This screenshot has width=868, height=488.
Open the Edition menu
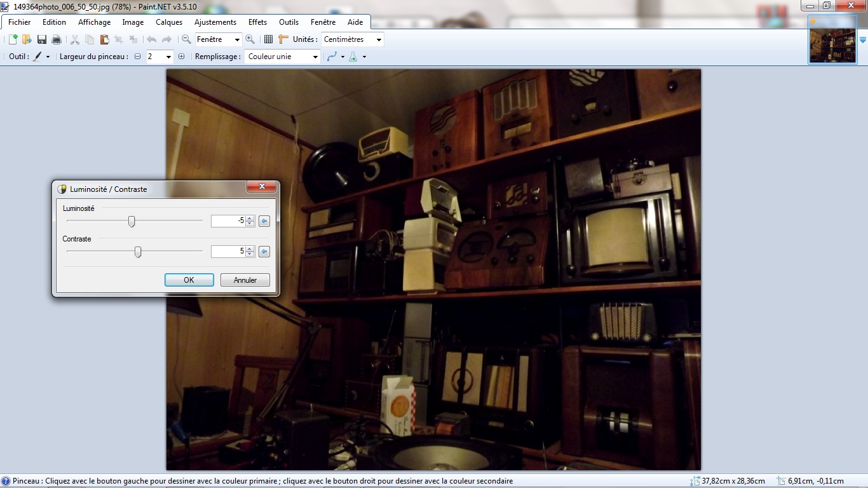point(55,22)
